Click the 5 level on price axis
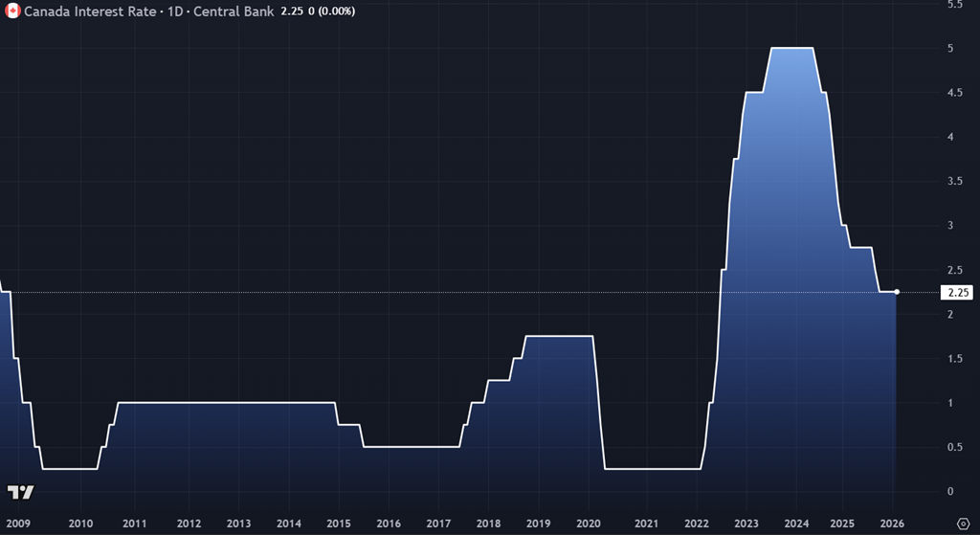The image size is (980, 535). 950,48
